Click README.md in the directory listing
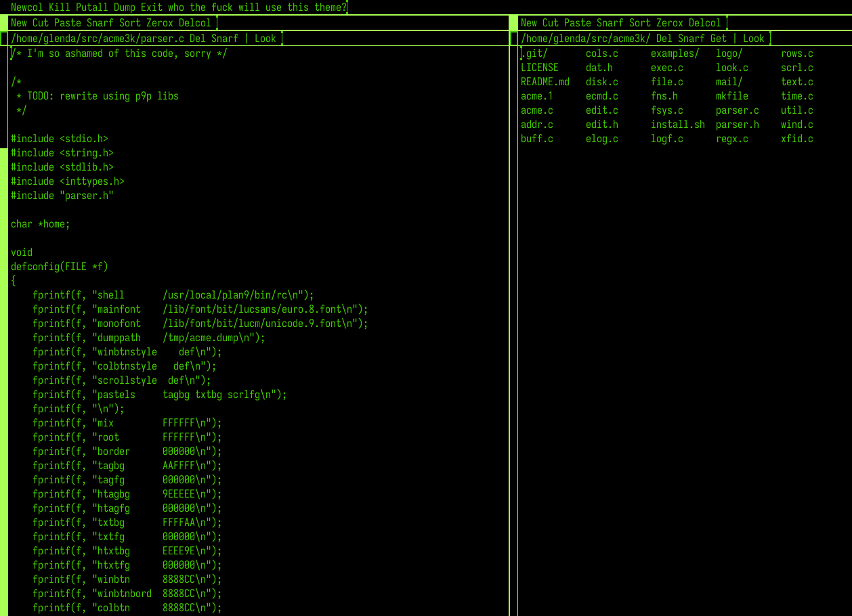 [x=545, y=82]
